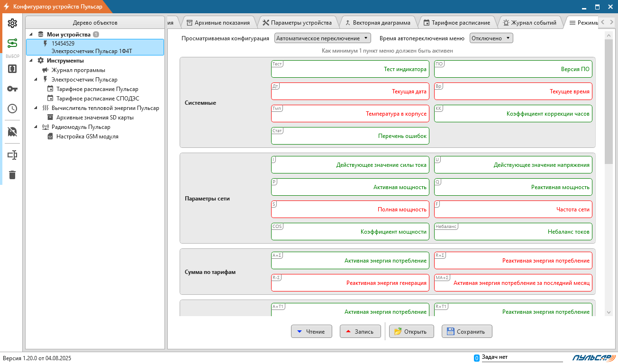Click megaphone icon of Журнал программы
Image resolution: width=618 pixels, height=364 pixels.
click(x=45, y=70)
